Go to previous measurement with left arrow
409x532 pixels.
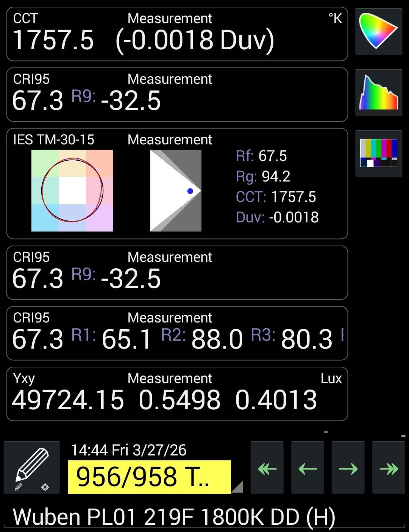pos(308,468)
